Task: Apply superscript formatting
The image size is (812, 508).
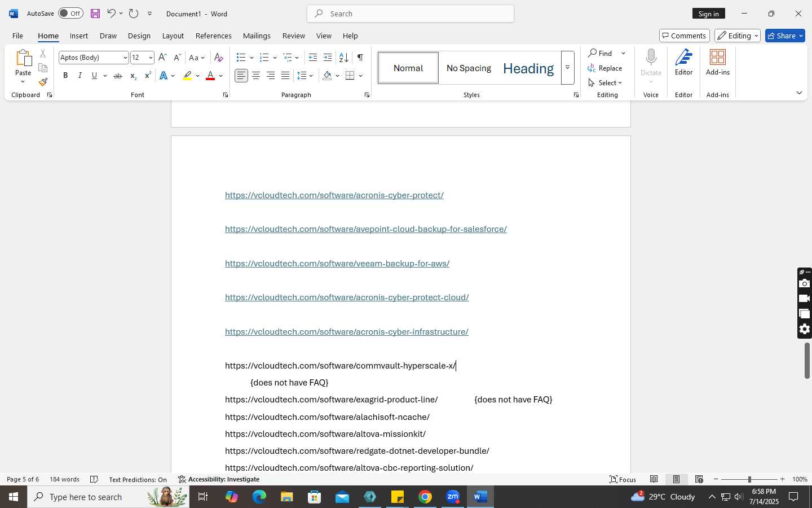Action: 148,76
